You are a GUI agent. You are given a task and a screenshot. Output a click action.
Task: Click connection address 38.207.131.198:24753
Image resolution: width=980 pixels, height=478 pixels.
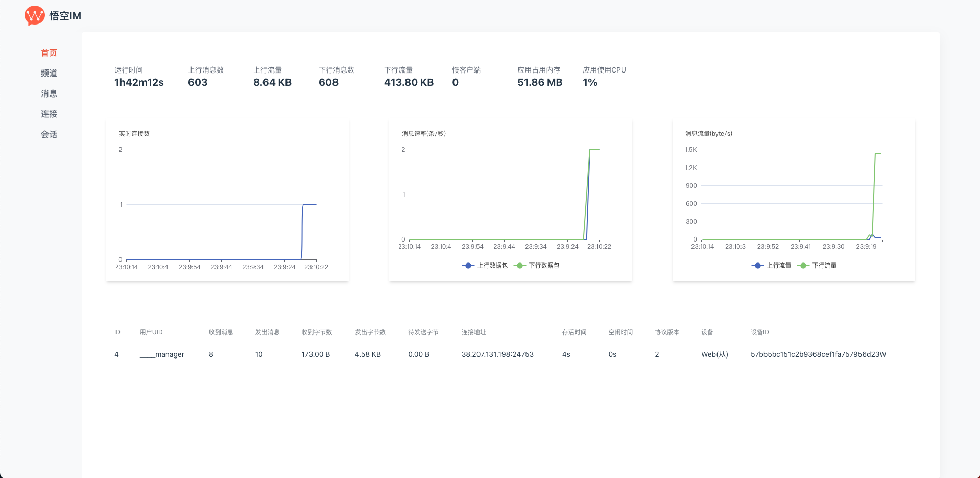point(497,354)
